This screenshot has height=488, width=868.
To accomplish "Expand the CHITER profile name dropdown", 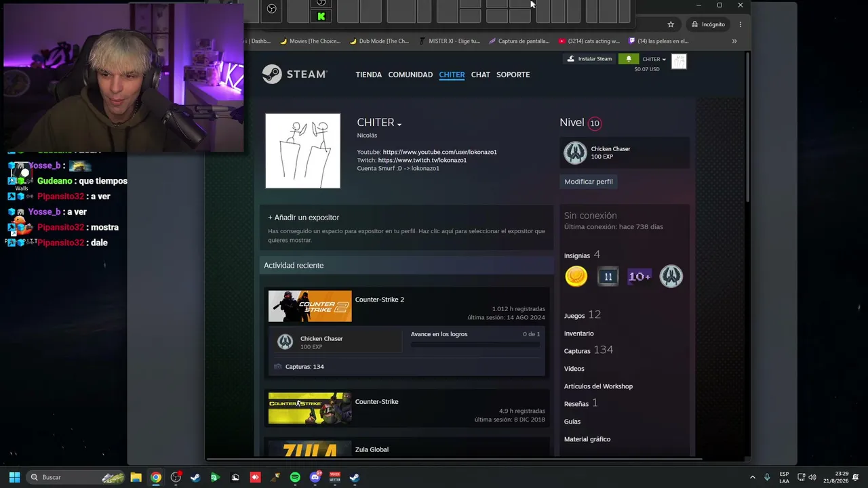I will tap(399, 124).
